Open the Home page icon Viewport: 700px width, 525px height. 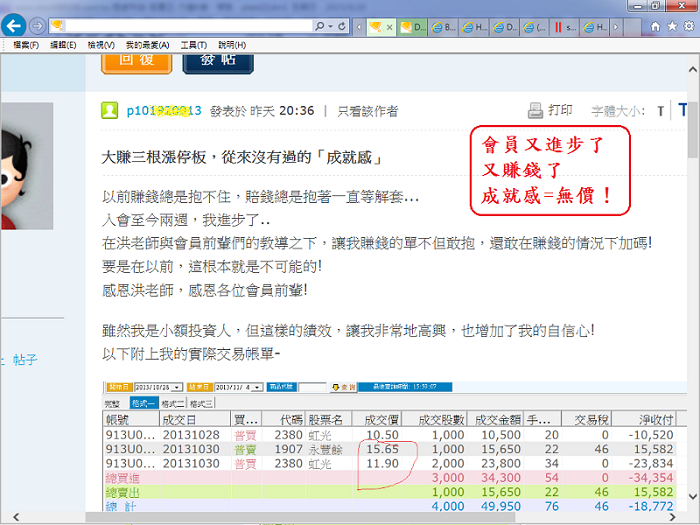(x=655, y=26)
